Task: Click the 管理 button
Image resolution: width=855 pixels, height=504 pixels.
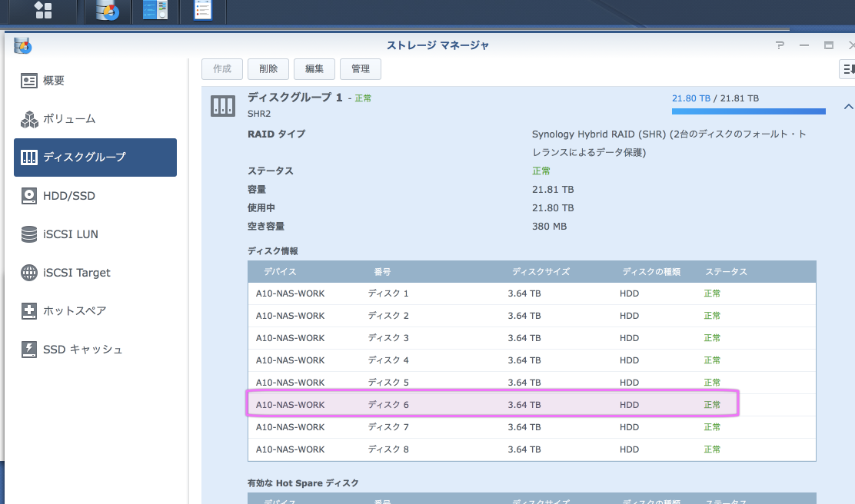Action: (x=361, y=68)
